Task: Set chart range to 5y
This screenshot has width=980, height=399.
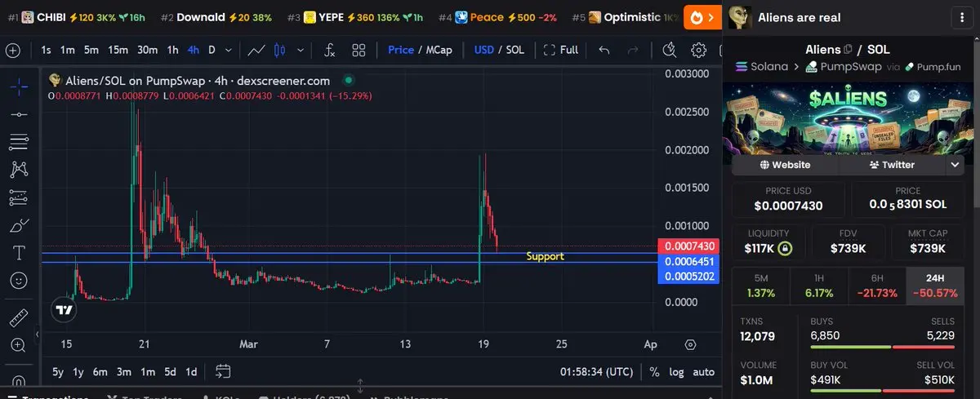Action: (x=58, y=371)
